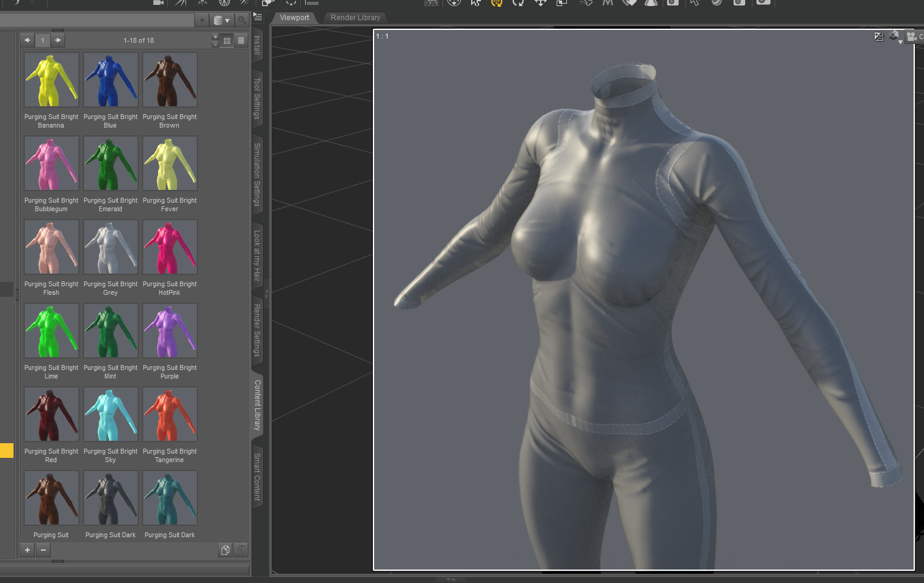Activate the Rotate tool in the toolbar
The height and width of the screenshot is (583, 924).
click(518, 4)
